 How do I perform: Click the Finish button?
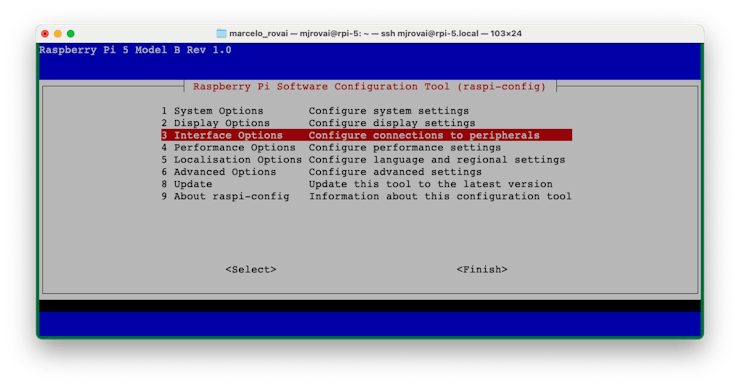(482, 269)
